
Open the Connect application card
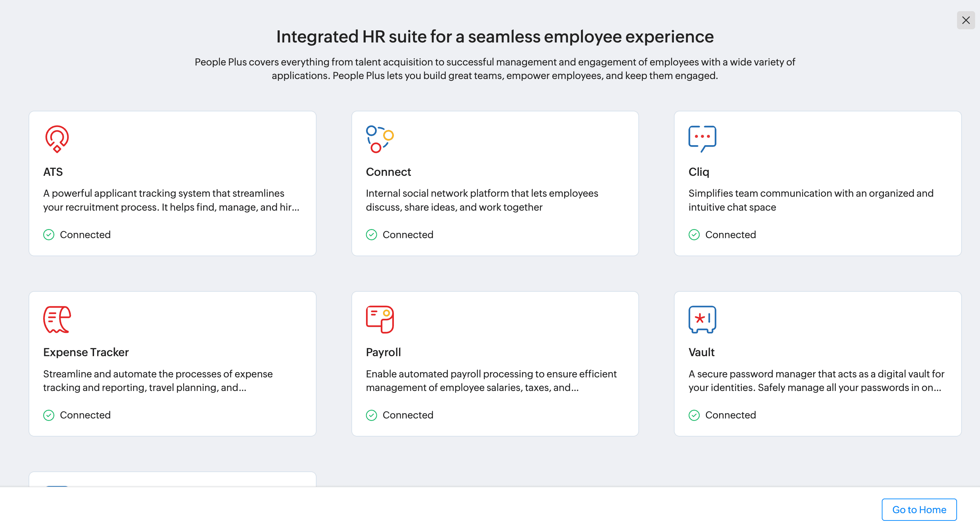495,183
